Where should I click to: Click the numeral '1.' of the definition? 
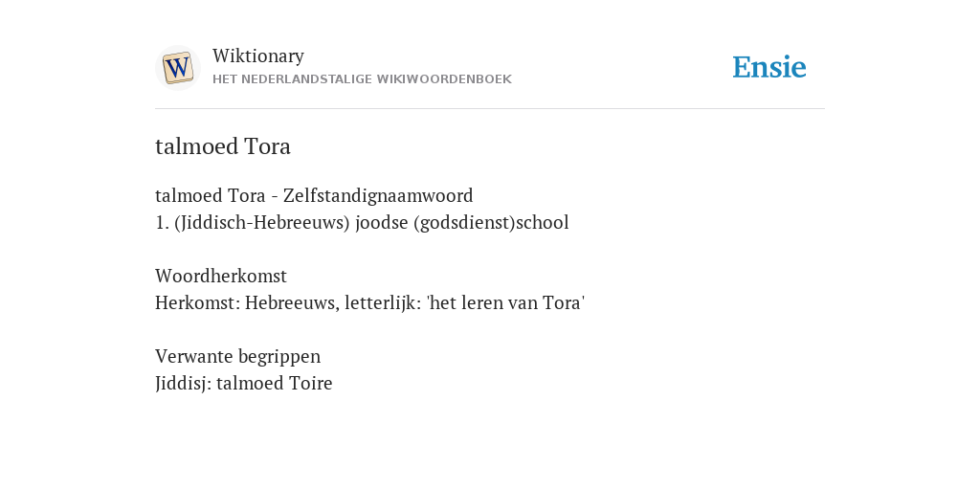click(162, 223)
